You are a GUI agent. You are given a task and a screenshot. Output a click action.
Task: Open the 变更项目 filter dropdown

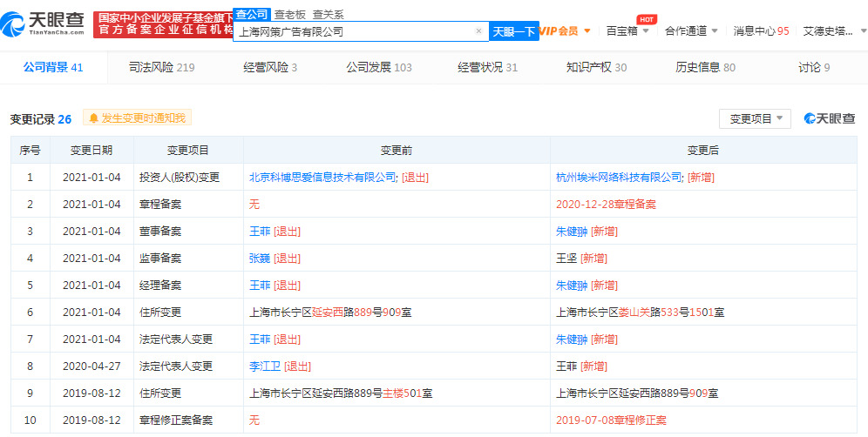(x=755, y=118)
